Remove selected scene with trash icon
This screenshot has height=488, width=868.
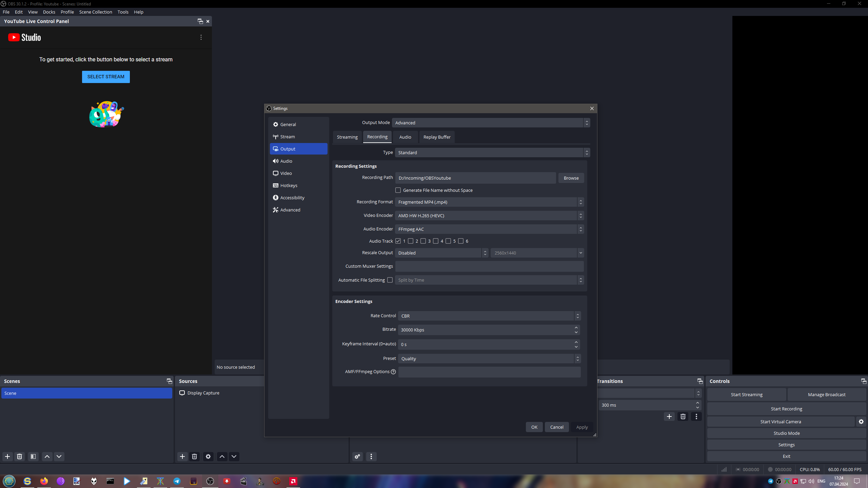(x=20, y=456)
